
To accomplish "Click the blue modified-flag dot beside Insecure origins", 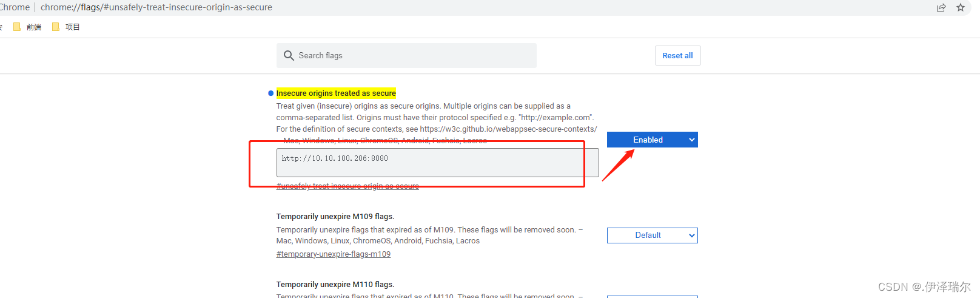I will tap(270, 93).
